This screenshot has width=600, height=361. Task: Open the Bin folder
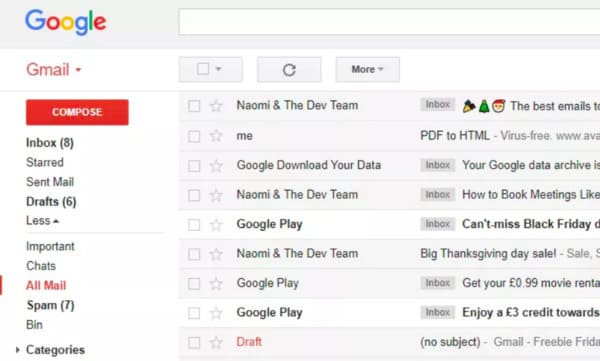click(x=34, y=325)
